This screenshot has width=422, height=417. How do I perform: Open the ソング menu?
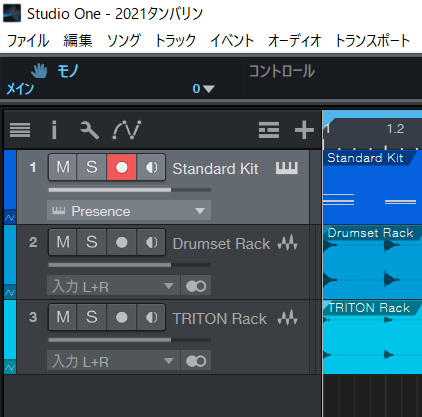124,41
